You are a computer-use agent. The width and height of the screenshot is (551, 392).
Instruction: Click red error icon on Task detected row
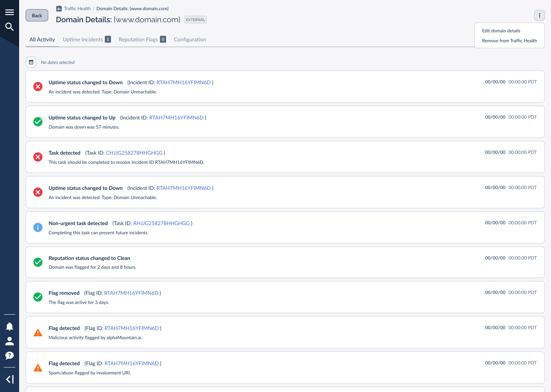coord(38,157)
